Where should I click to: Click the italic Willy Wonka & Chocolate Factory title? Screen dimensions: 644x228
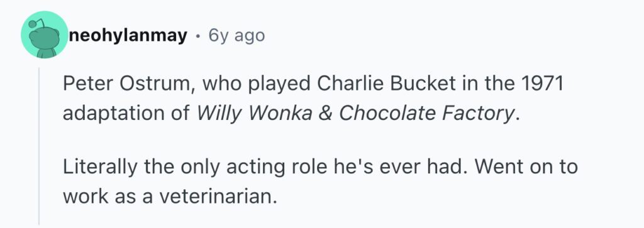tap(355, 114)
